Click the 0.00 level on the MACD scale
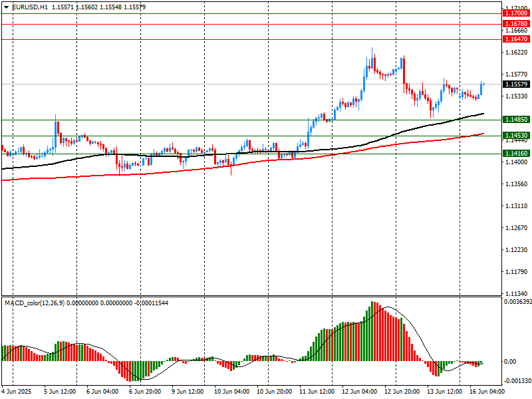This screenshot has height=399, width=532. [x=511, y=361]
